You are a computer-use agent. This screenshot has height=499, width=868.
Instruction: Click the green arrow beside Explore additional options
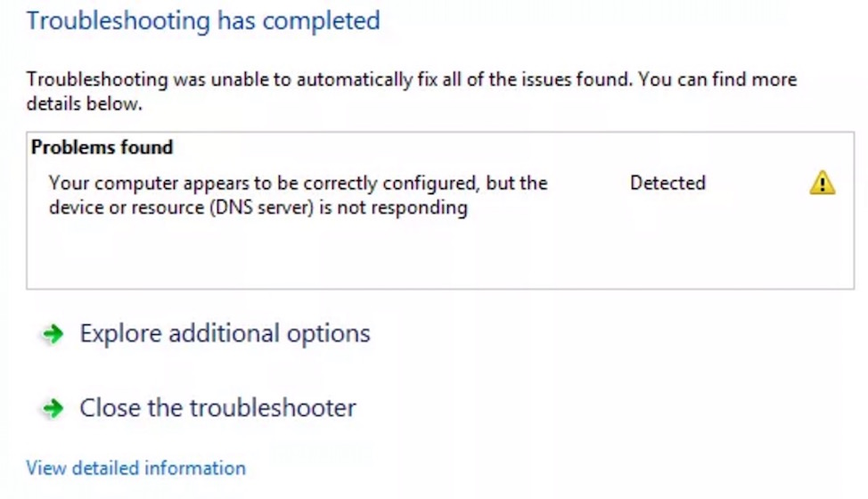(53, 333)
